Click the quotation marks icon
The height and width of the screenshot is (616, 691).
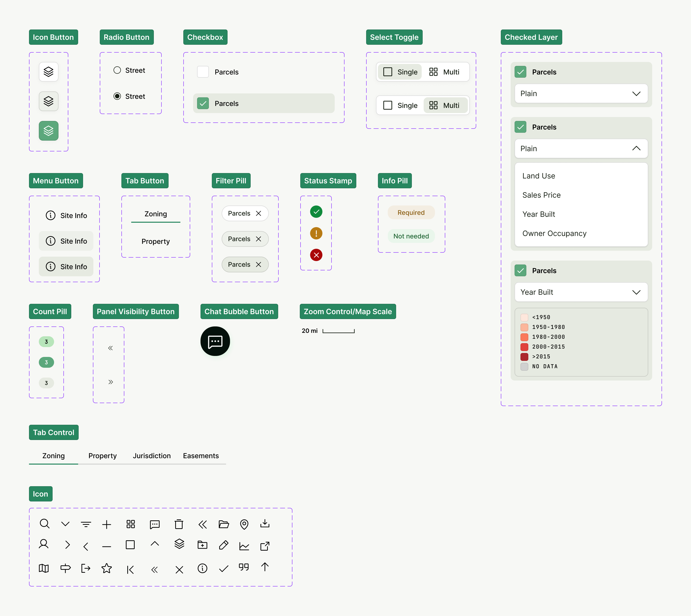[x=244, y=567]
